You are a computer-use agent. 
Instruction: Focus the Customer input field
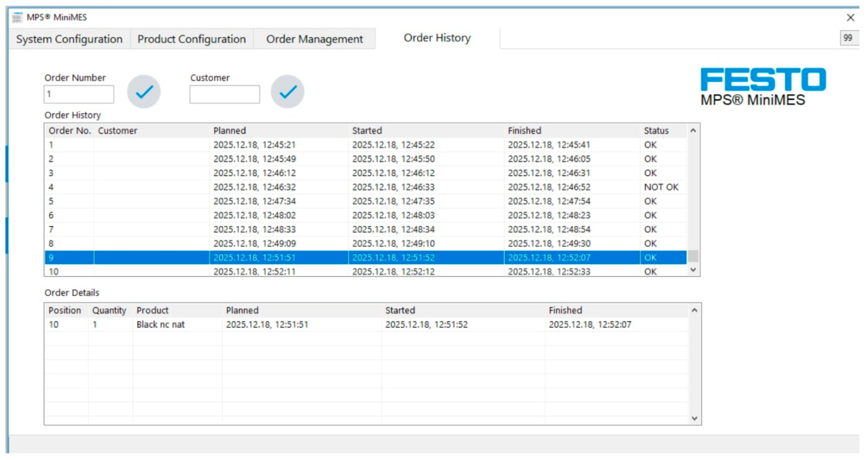click(x=224, y=94)
